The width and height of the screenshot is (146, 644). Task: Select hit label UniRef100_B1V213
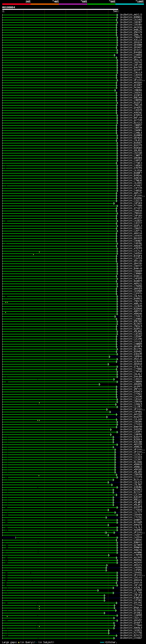[131, 123]
